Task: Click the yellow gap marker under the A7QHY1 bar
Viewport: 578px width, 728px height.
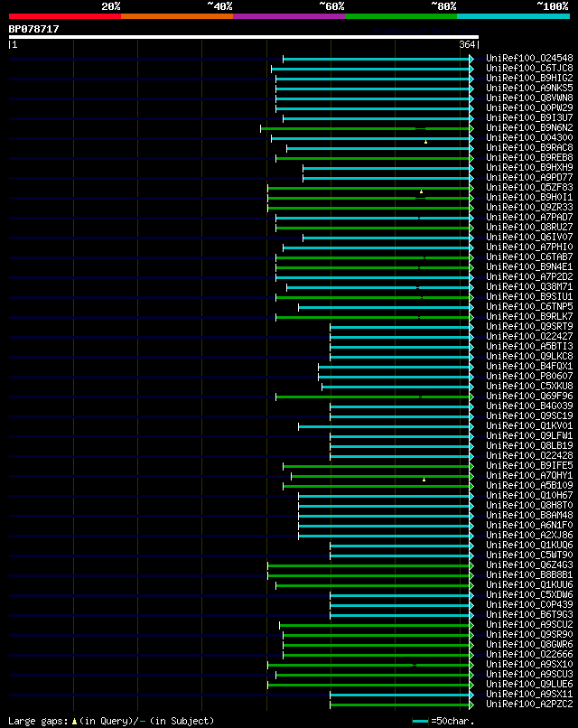Action: [x=424, y=480]
